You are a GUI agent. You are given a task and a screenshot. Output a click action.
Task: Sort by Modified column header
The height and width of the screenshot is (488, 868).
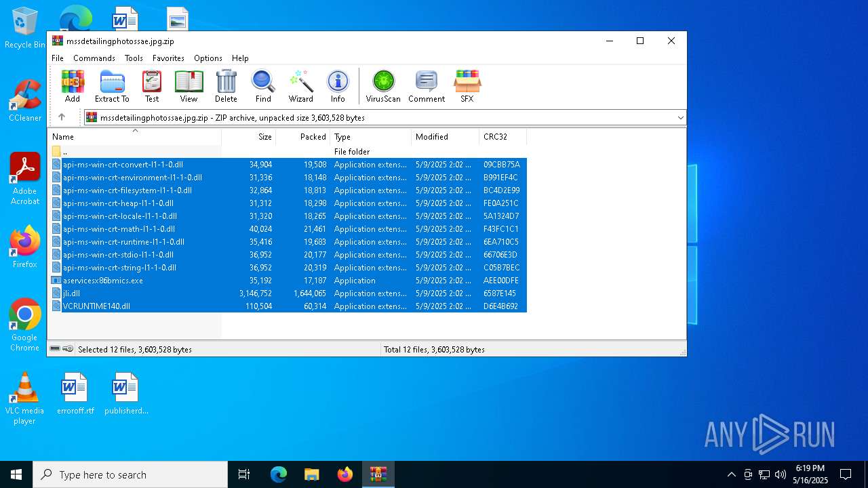click(446, 137)
